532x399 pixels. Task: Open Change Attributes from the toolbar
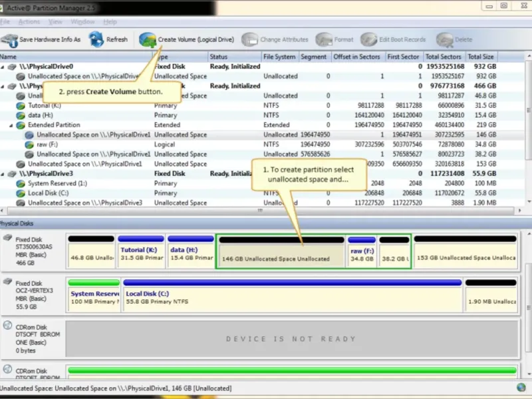tap(275, 40)
